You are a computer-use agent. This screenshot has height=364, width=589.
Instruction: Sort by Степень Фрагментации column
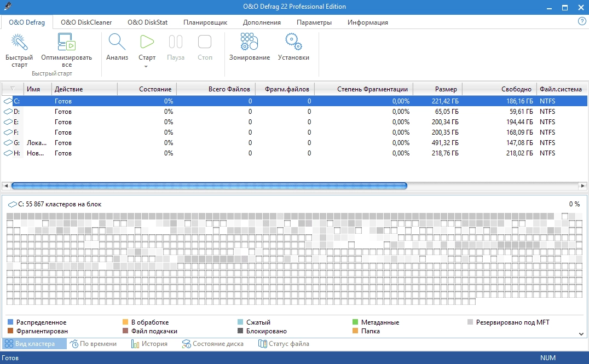coord(363,89)
